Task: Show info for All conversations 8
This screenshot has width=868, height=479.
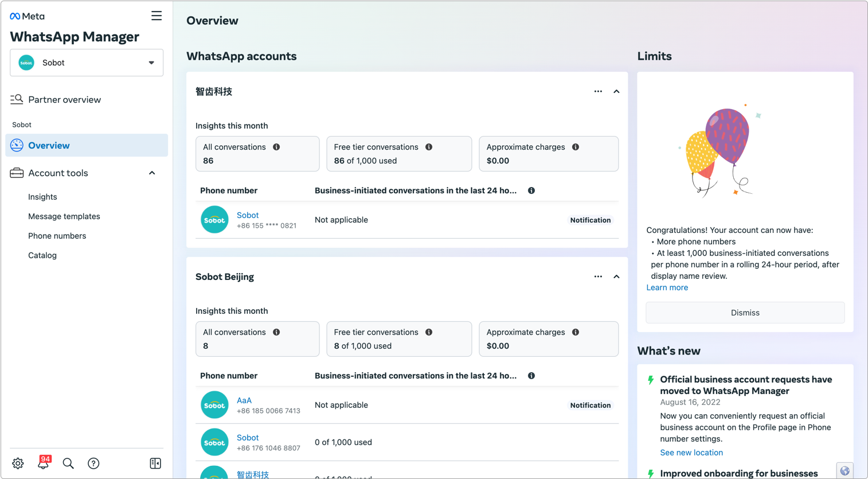Action: tap(276, 333)
